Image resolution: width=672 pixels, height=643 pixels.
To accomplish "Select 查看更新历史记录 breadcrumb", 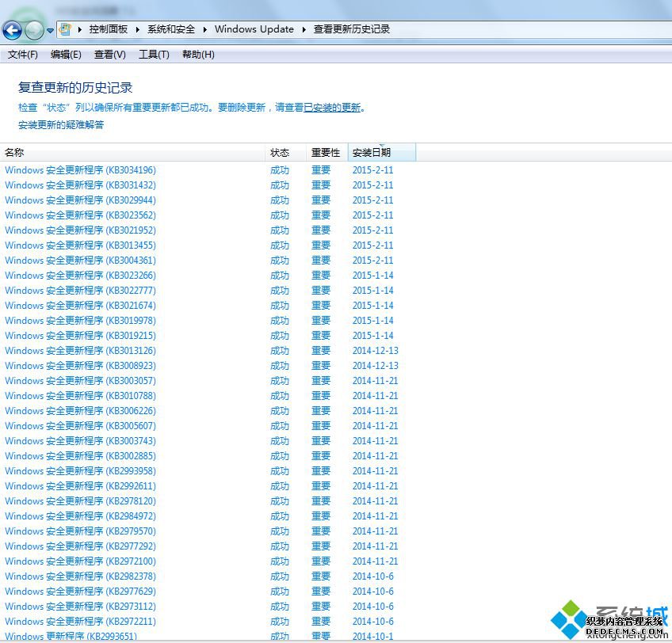I will click(351, 29).
